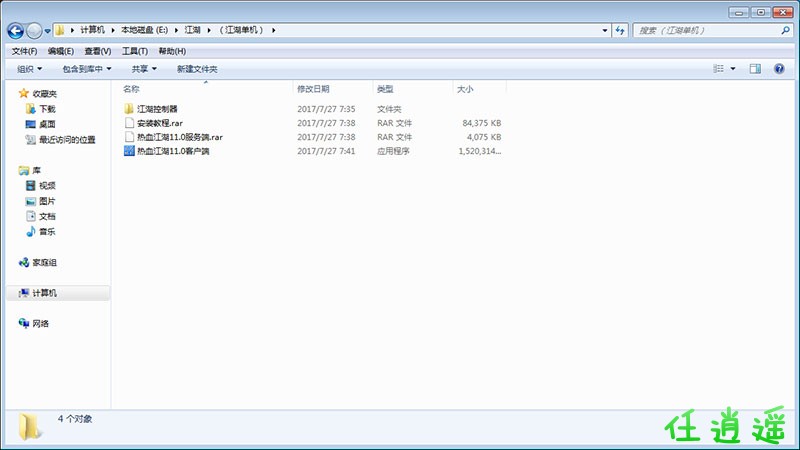Click the help question mark icon
The width and height of the screenshot is (800, 450).
[x=779, y=68]
